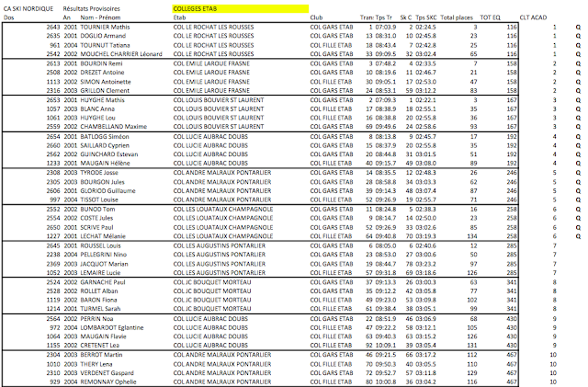The width and height of the screenshot is (588, 387).
Task: Select the CLT ACAD column header
Action: tap(533, 17)
